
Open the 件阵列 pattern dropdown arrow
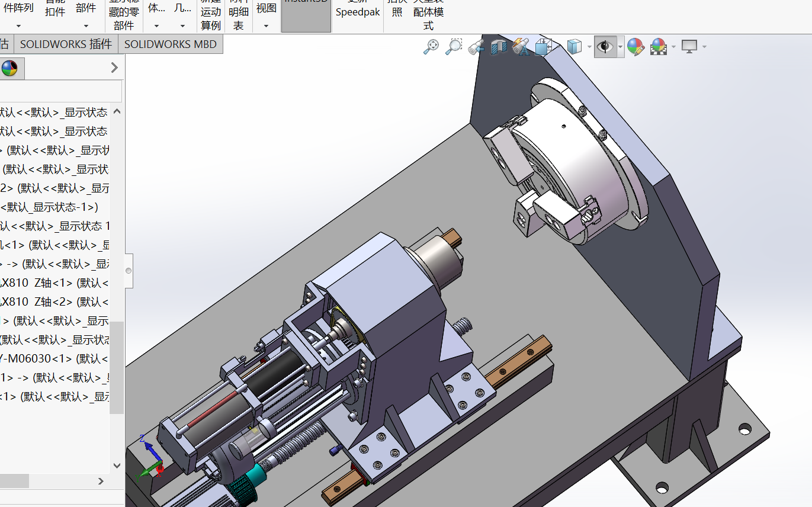point(18,26)
